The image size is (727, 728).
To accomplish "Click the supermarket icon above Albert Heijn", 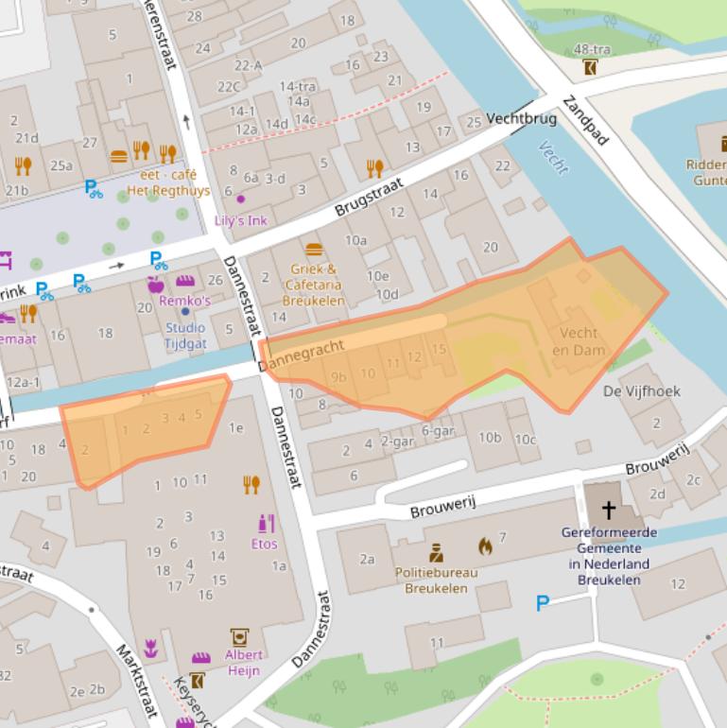I will coord(239,636).
